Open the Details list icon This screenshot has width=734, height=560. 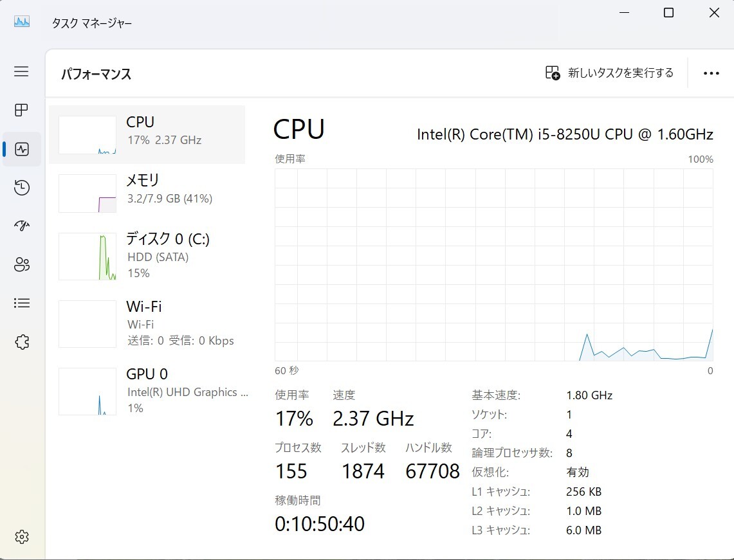coord(21,303)
